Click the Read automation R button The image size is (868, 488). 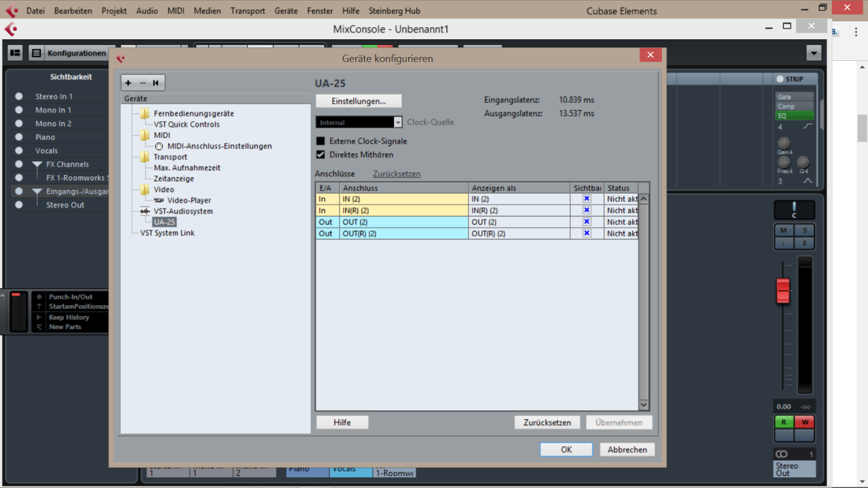(x=784, y=422)
